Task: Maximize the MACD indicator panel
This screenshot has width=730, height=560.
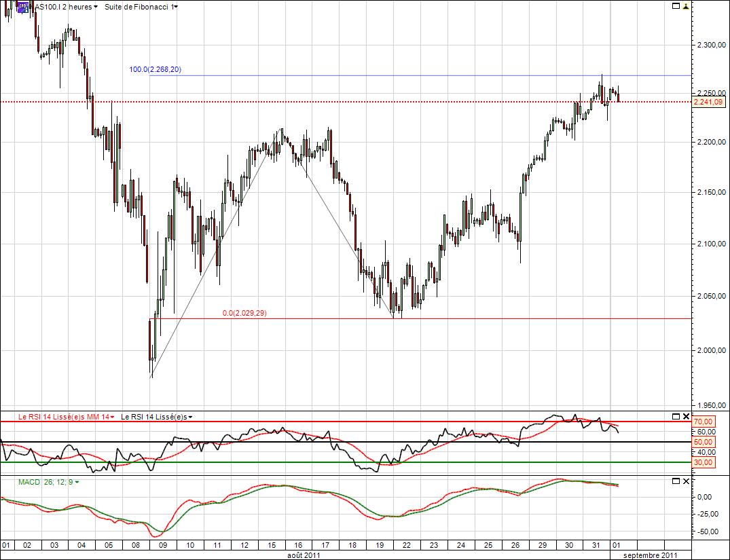Action: pyautogui.click(x=675, y=481)
